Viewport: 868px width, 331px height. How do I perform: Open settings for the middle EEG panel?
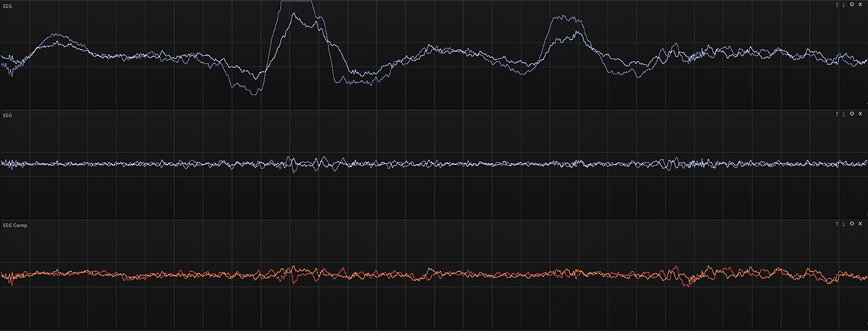pyautogui.click(x=851, y=114)
